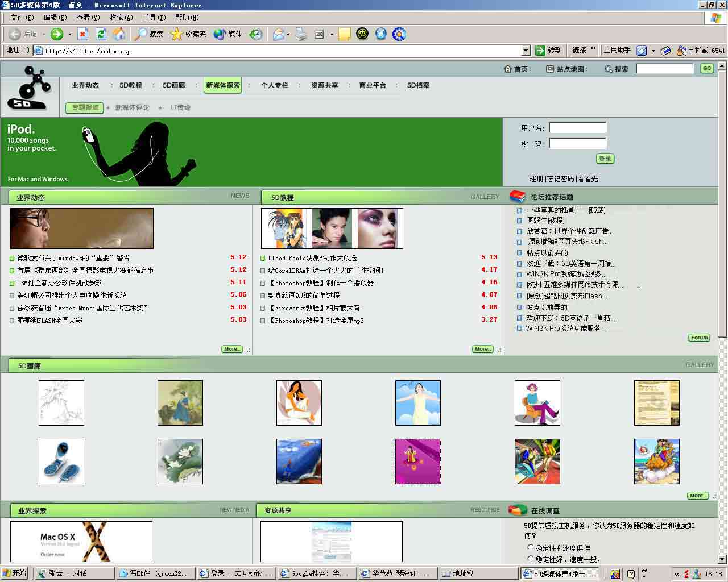The height and width of the screenshot is (582, 728).
Task: Click the 在线调查 colorful icon
Action: (517, 510)
